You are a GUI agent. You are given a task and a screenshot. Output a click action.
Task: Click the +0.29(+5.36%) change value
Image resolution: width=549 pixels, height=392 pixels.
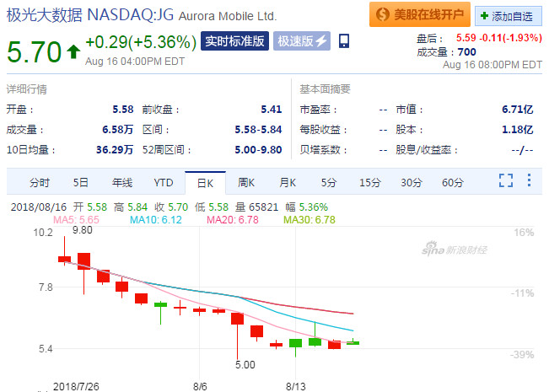[x=141, y=42]
